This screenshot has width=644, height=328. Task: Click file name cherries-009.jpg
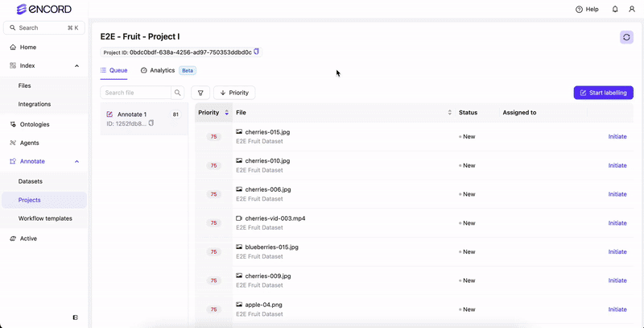[268, 276]
